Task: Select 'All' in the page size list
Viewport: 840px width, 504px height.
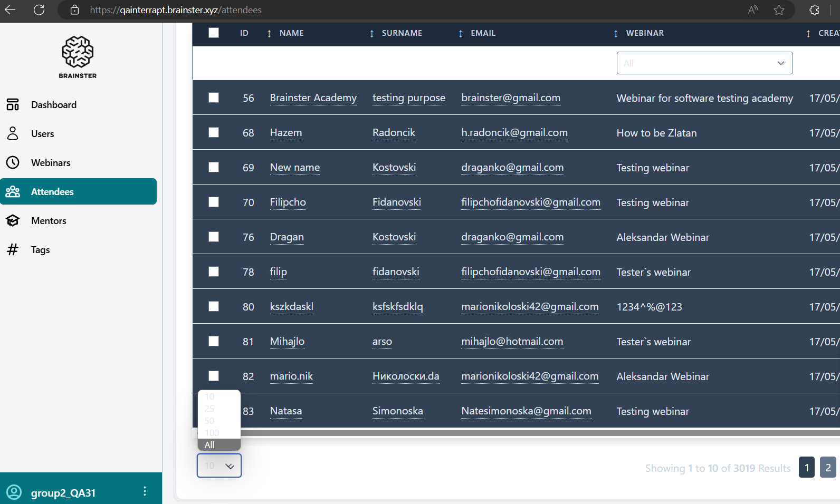Action: pos(210,445)
